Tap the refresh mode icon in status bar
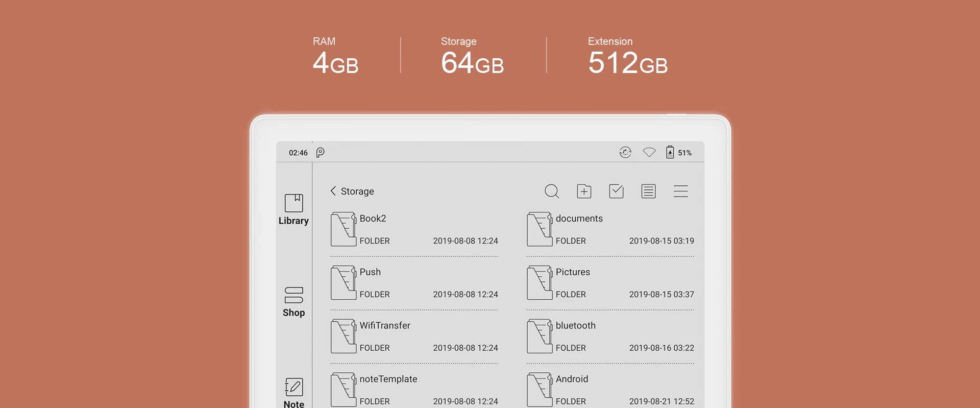 (x=625, y=152)
